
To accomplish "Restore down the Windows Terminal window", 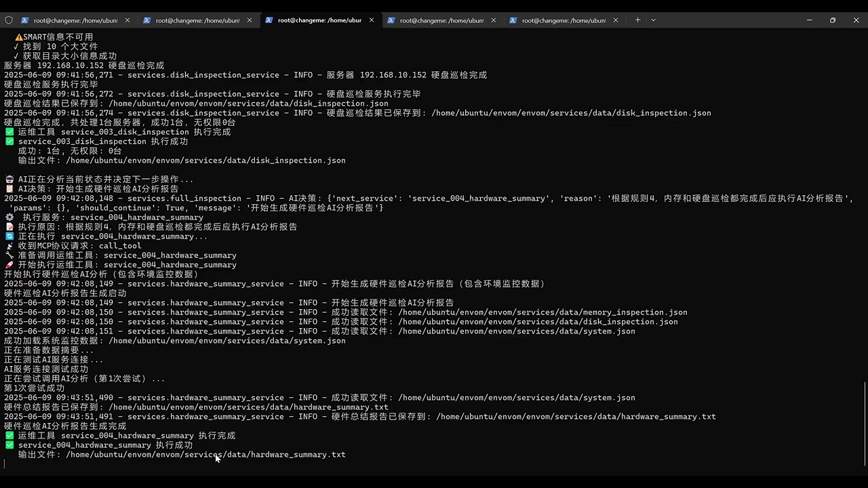I will [x=833, y=20].
